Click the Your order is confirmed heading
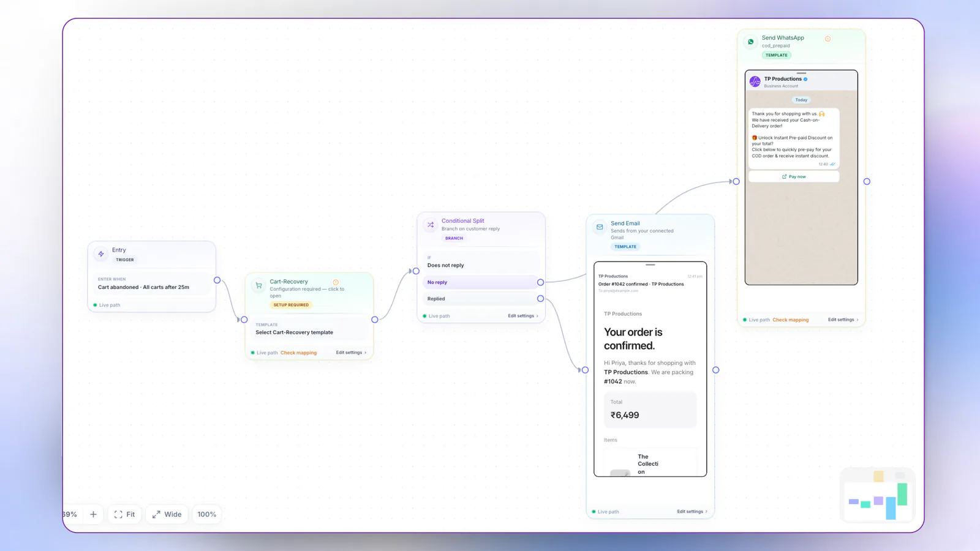 coord(633,339)
